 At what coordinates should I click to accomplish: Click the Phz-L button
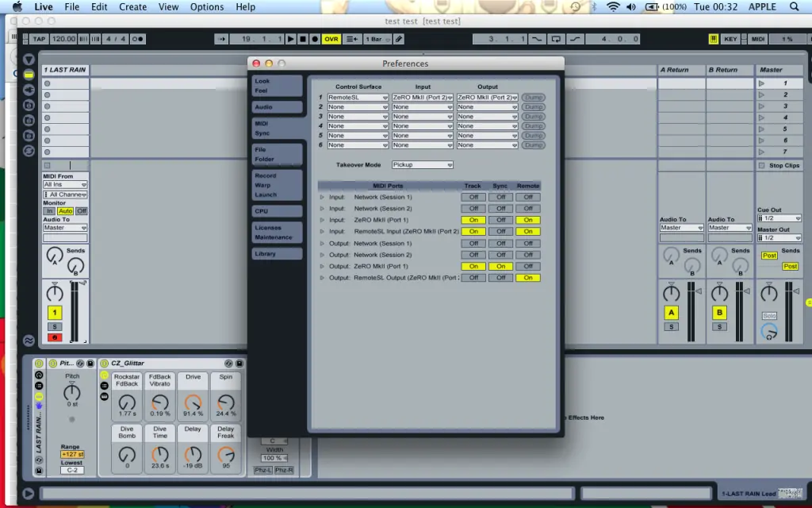pos(262,470)
